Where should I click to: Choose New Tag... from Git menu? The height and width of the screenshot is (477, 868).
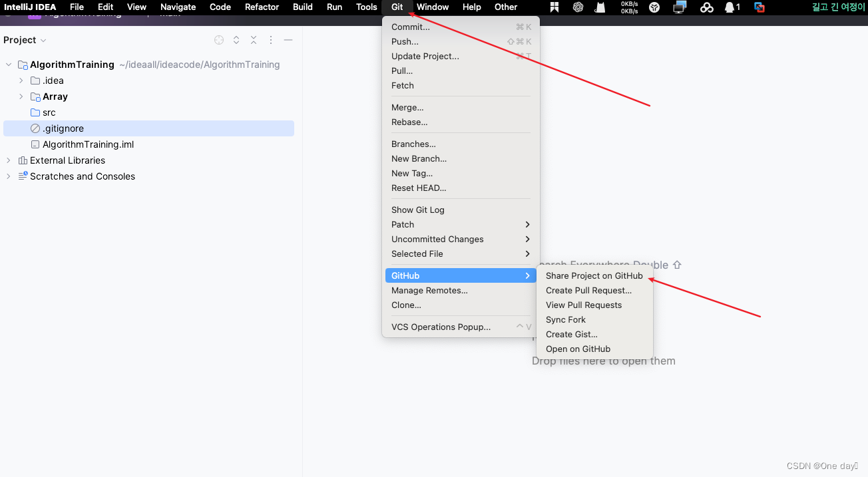[x=461, y=174]
